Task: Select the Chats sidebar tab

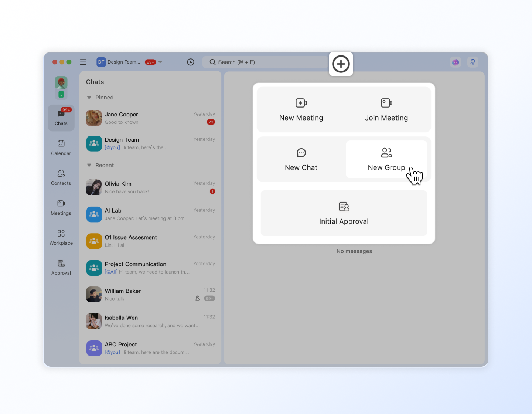Action: [61, 118]
